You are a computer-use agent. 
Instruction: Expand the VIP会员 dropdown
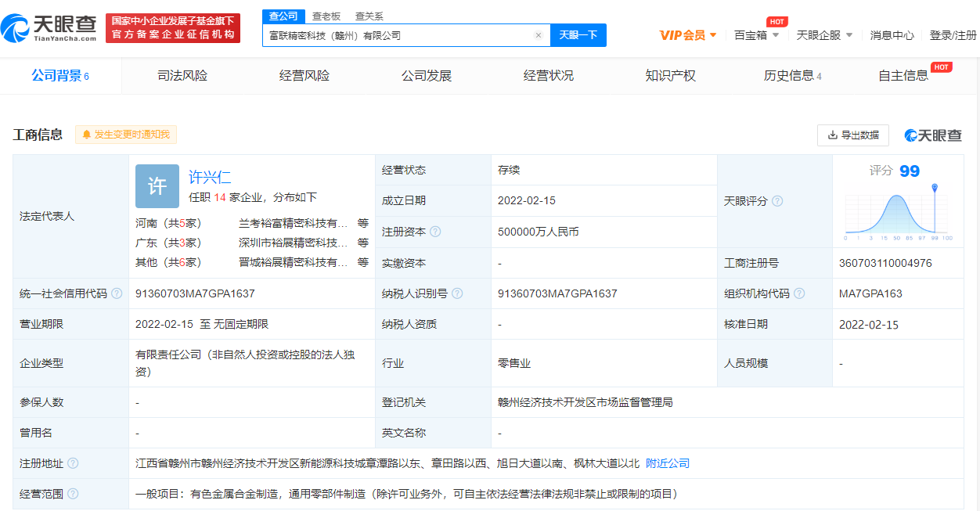point(688,35)
